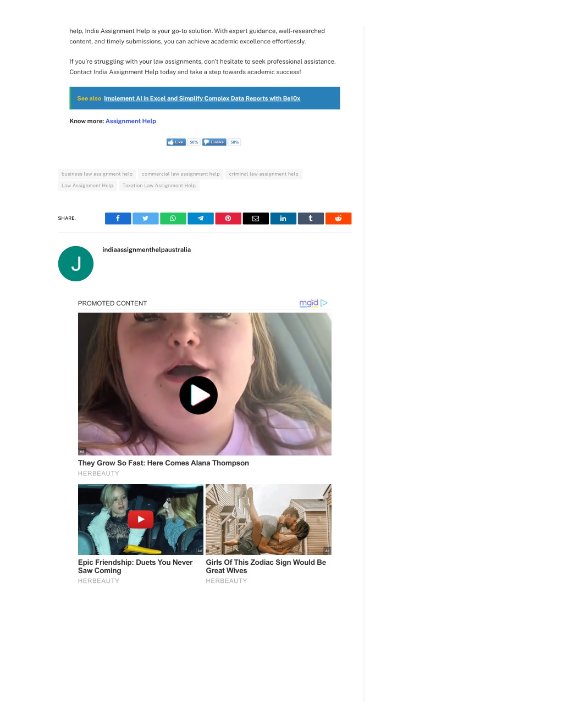Open the Taxation Law Assignment Help tag
The width and height of the screenshot is (563, 728).
coord(159,186)
